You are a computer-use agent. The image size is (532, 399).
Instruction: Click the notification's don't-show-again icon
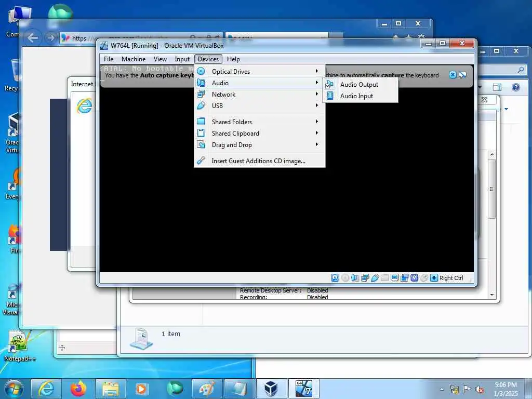[463, 75]
